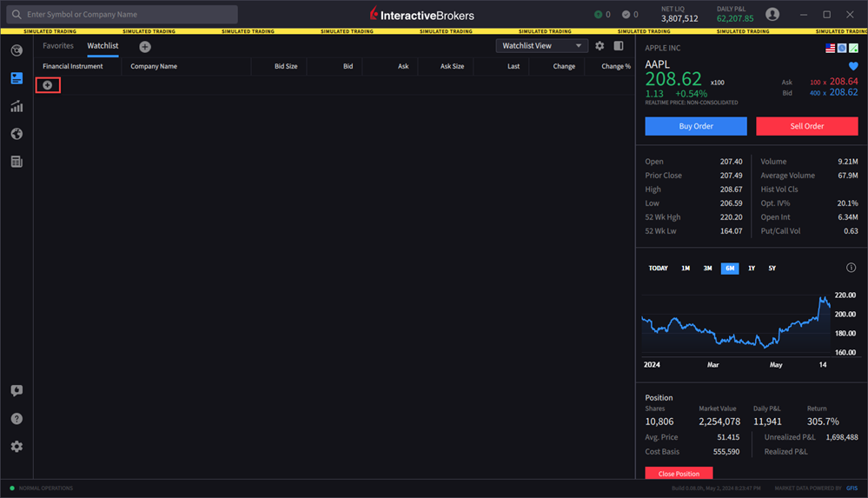Click the NORMAL OPERATIONS status text
The width and height of the screenshot is (868, 498).
(x=46, y=488)
